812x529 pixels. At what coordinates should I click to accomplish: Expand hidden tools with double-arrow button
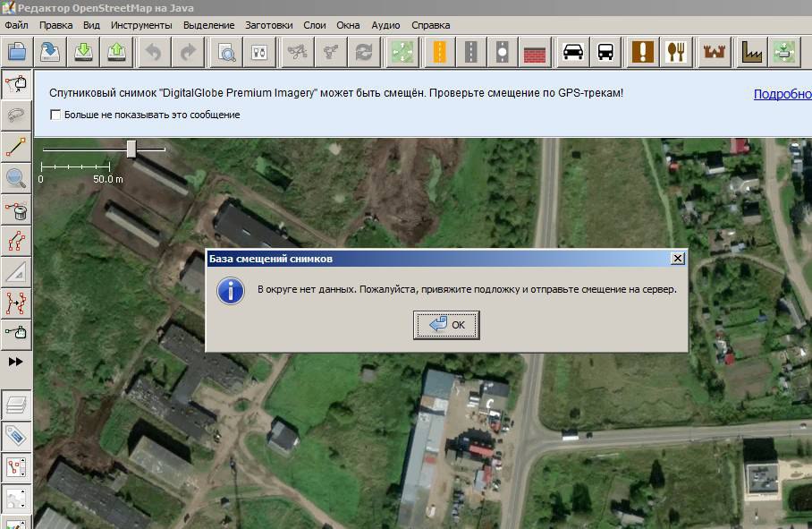point(15,362)
